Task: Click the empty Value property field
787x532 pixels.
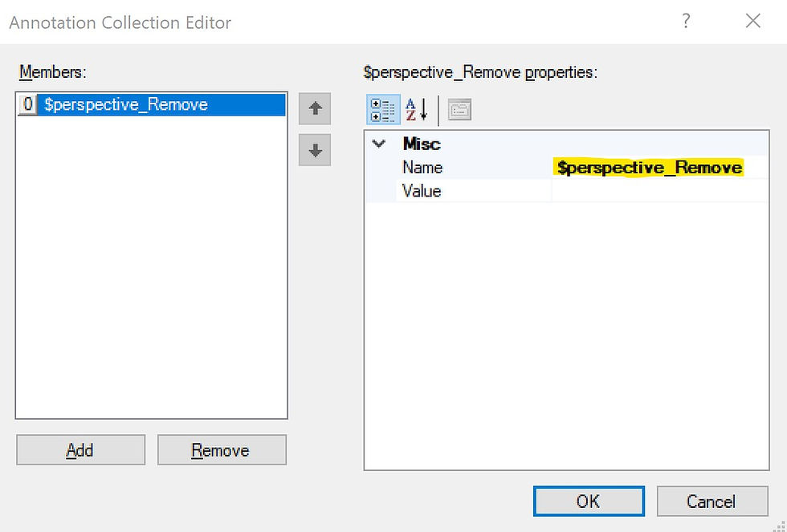Action: click(x=660, y=191)
